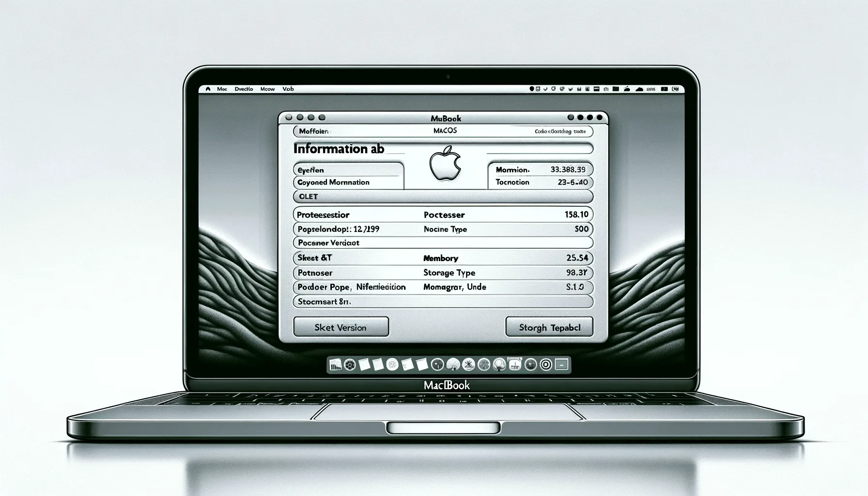The height and width of the screenshot is (496, 868).
Task: Open the striped pages icon in dock
Action: tap(336, 364)
